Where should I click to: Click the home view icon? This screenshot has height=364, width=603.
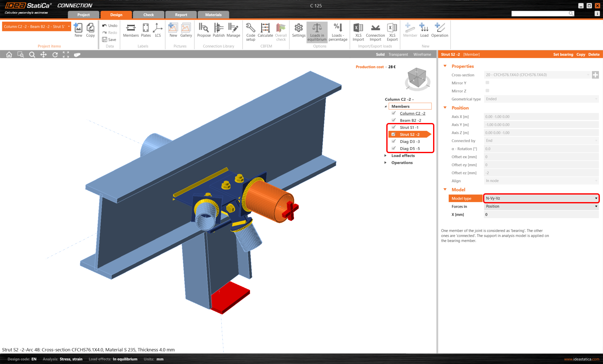click(9, 55)
